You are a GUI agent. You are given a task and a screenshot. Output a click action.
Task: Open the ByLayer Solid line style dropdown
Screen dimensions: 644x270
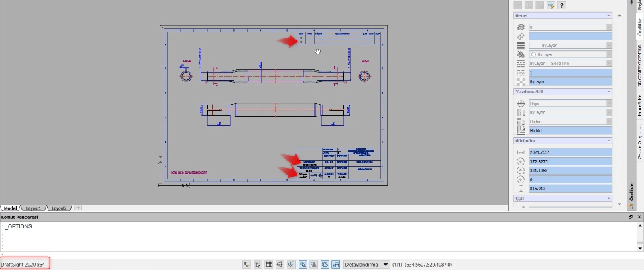pyautogui.click(x=570, y=63)
